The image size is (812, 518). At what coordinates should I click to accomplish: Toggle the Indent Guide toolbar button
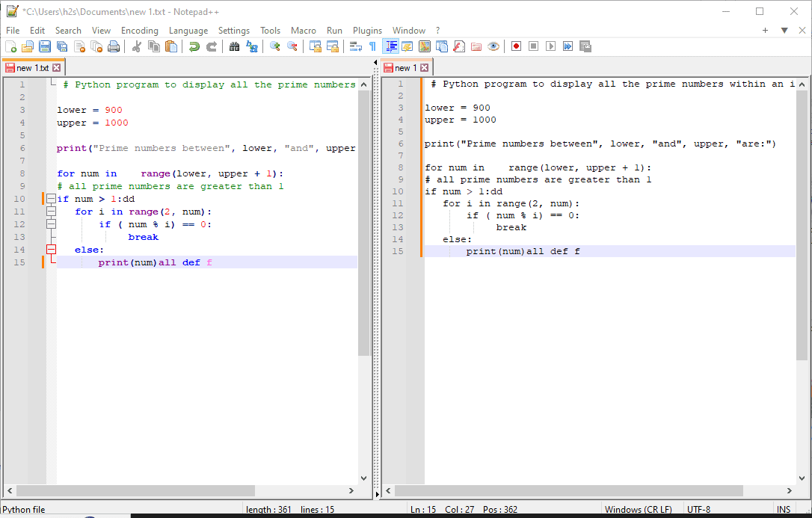point(390,46)
